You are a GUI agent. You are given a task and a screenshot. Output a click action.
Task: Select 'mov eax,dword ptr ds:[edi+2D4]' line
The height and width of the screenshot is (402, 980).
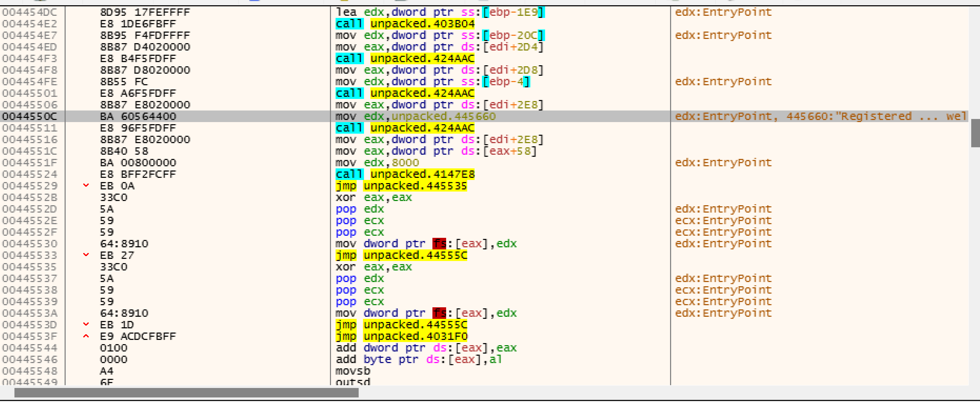439,47
